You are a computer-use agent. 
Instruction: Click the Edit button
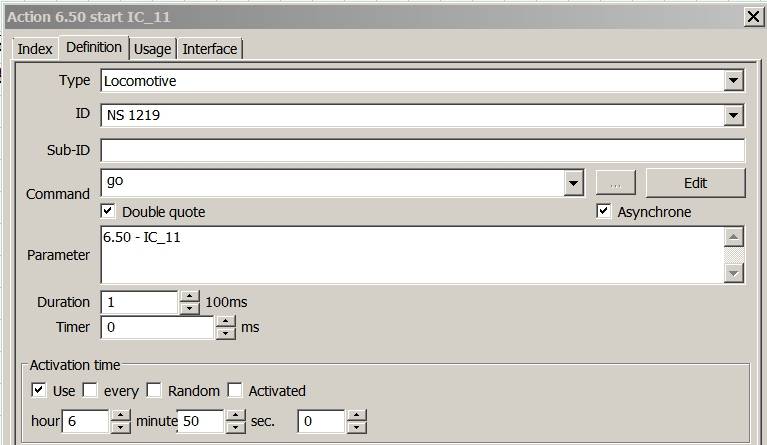point(695,183)
